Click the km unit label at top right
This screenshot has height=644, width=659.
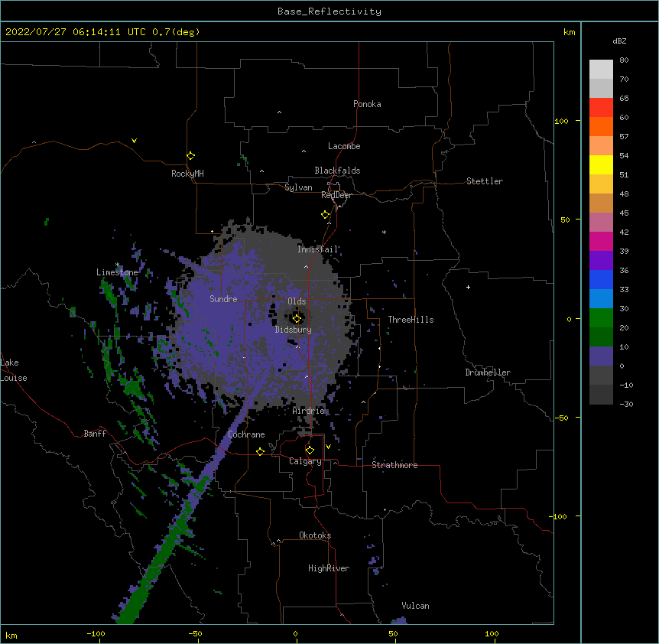[x=570, y=32]
